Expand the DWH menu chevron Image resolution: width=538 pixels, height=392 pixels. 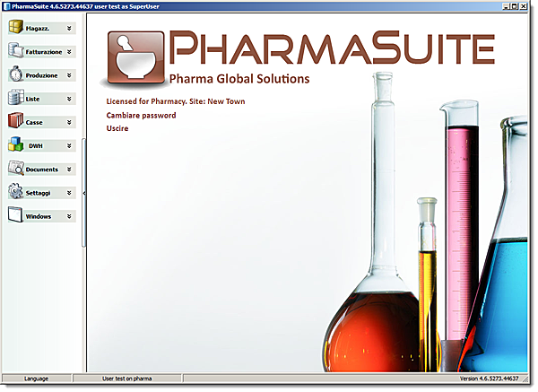pos(69,145)
